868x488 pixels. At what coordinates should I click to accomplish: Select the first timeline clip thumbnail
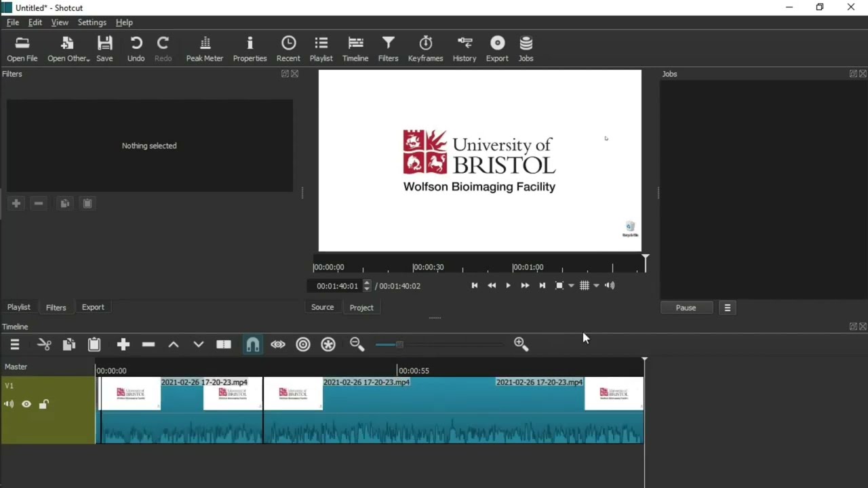pyautogui.click(x=130, y=394)
